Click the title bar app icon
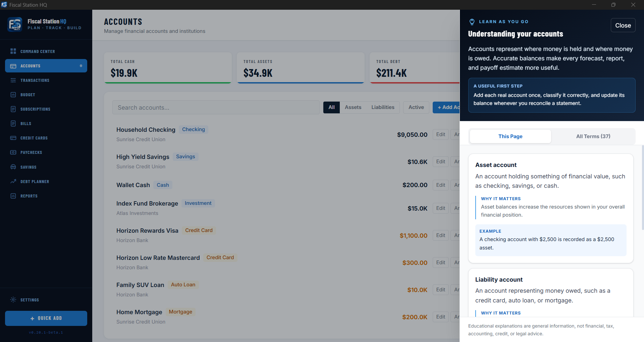 coord(4,5)
